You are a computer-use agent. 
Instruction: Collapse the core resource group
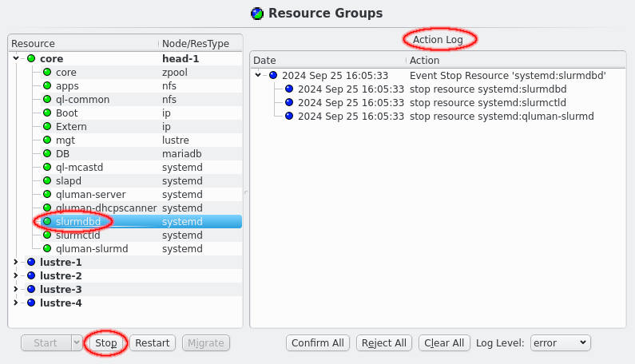[x=16, y=59]
